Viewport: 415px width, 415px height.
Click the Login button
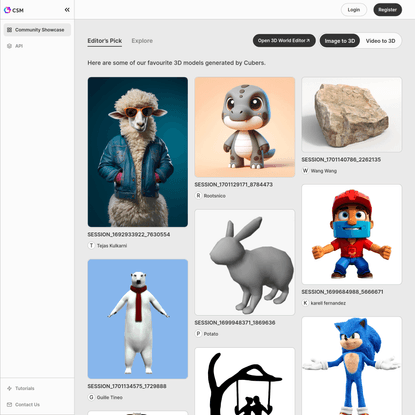tap(354, 10)
